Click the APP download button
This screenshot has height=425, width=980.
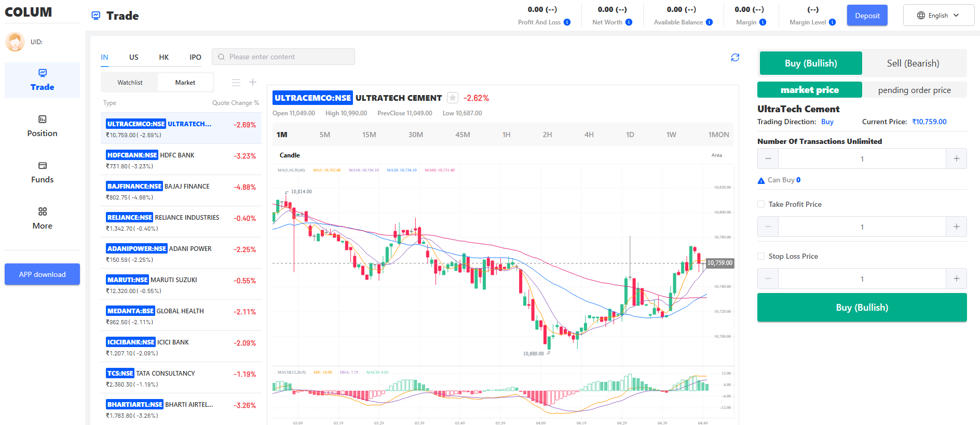click(43, 274)
